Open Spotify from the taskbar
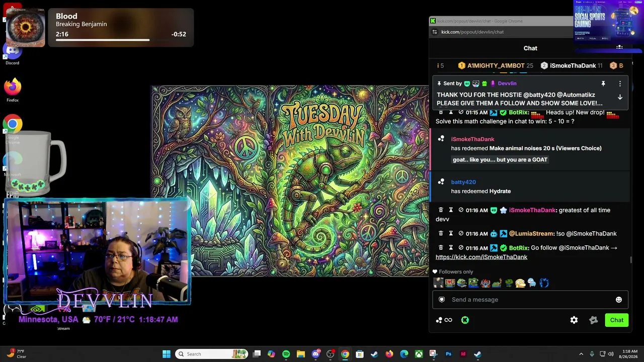 pos(286,354)
